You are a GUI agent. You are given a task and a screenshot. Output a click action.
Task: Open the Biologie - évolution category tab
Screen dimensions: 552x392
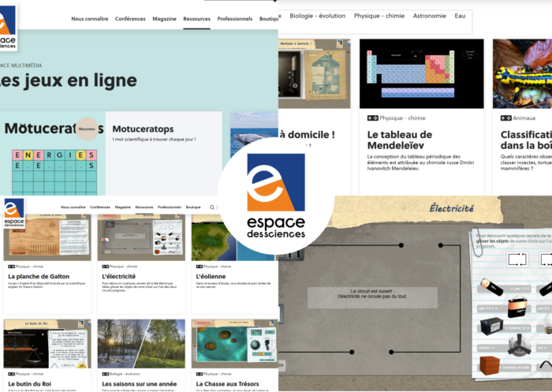point(315,16)
